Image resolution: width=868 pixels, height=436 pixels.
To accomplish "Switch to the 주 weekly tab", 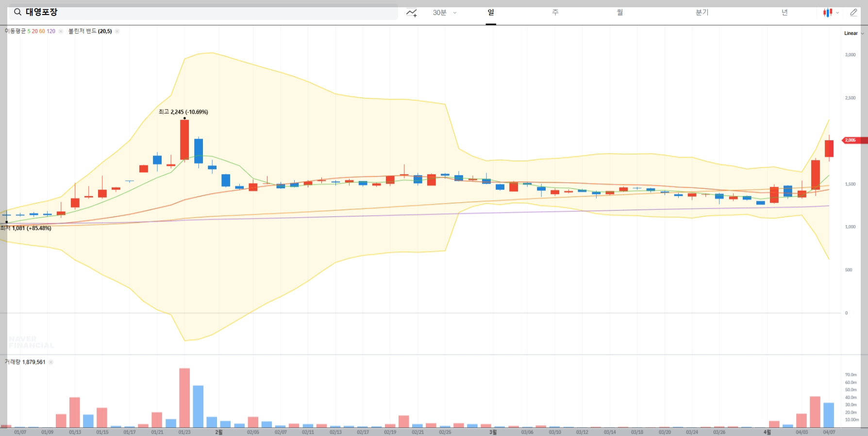I will coord(555,13).
